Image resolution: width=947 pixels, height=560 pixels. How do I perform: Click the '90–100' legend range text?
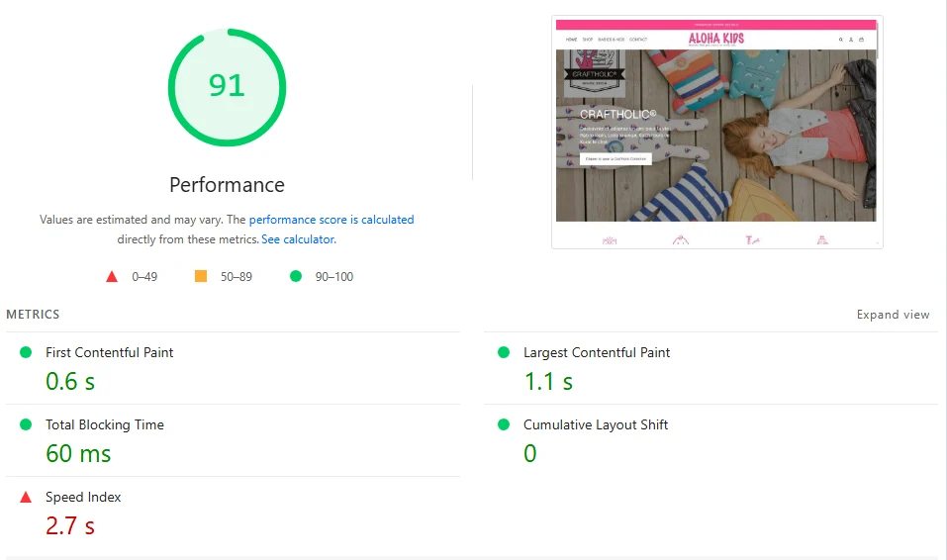coord(334,277)
